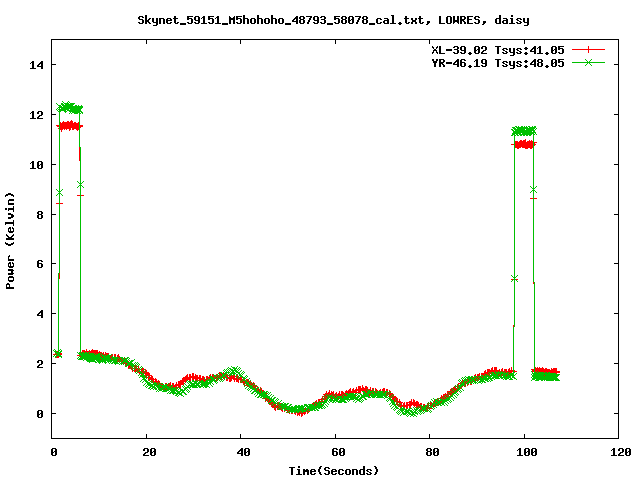Click y-axis tick label 10
Screen dimensions: 640x480
pos(36,164)
